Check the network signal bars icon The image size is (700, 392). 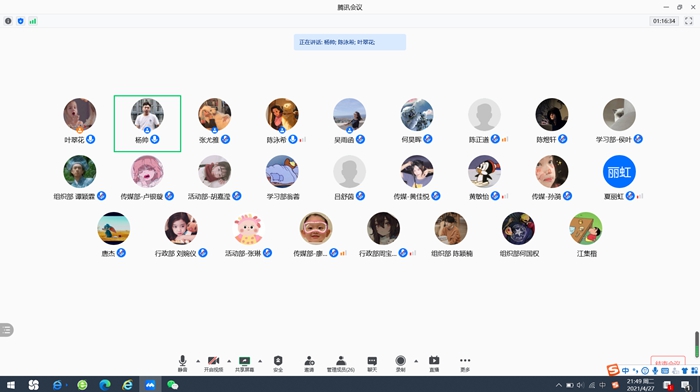(x=33, y=21)
